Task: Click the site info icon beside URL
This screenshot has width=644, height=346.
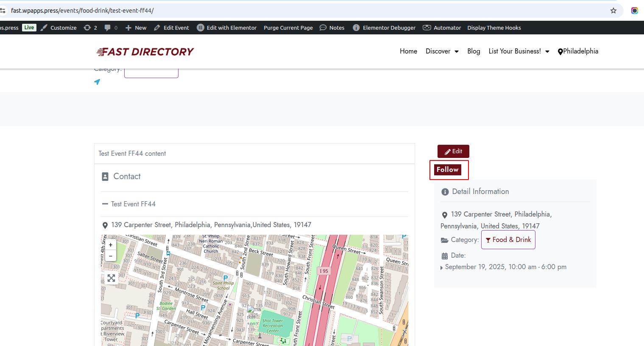Action: point(3,11)
